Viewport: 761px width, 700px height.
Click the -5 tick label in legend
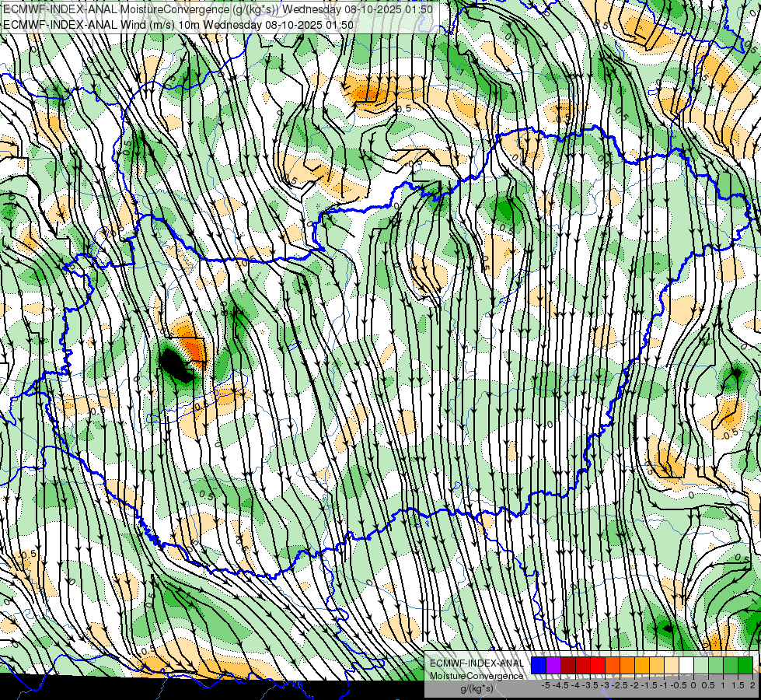[546, 685]
